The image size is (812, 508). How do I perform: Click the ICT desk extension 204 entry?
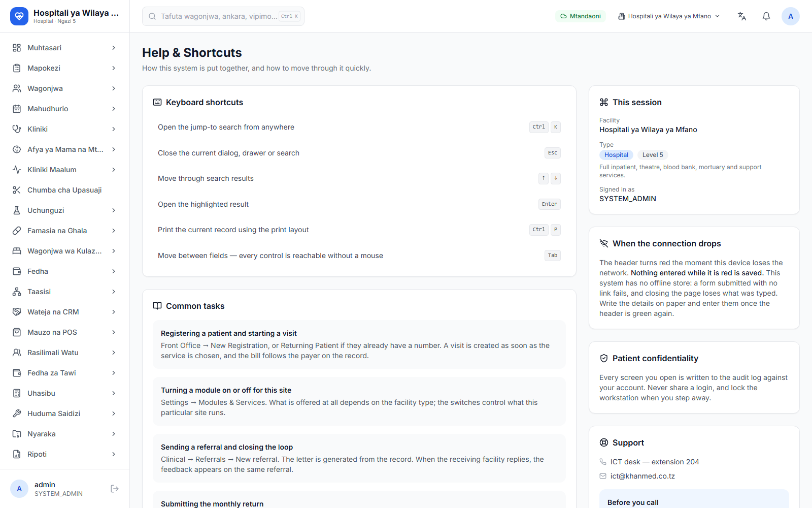pos(655,462)
